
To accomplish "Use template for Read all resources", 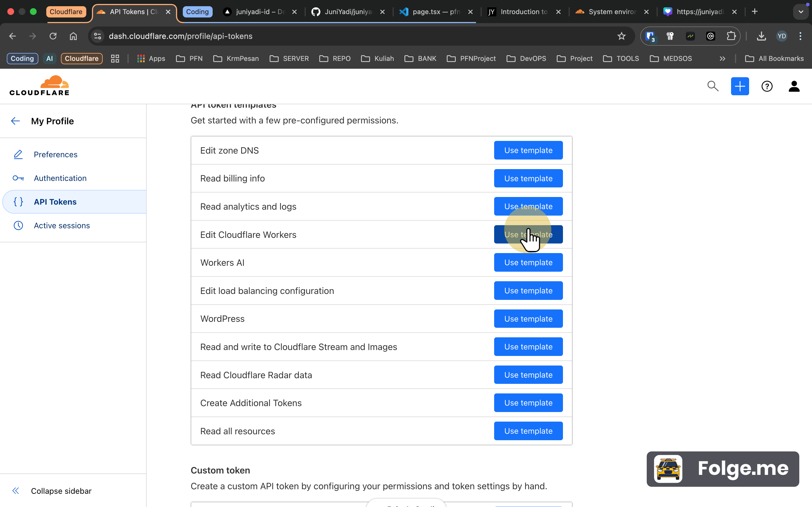I will tap(528, 431).
